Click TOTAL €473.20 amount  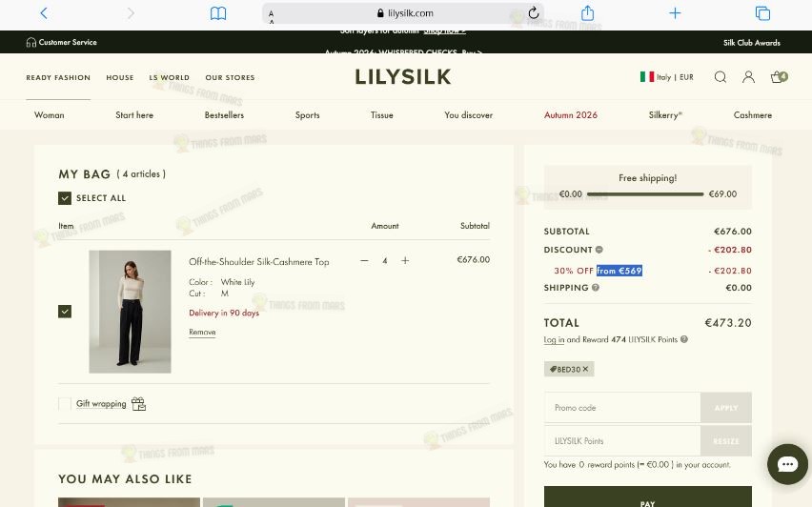point(727,323)
